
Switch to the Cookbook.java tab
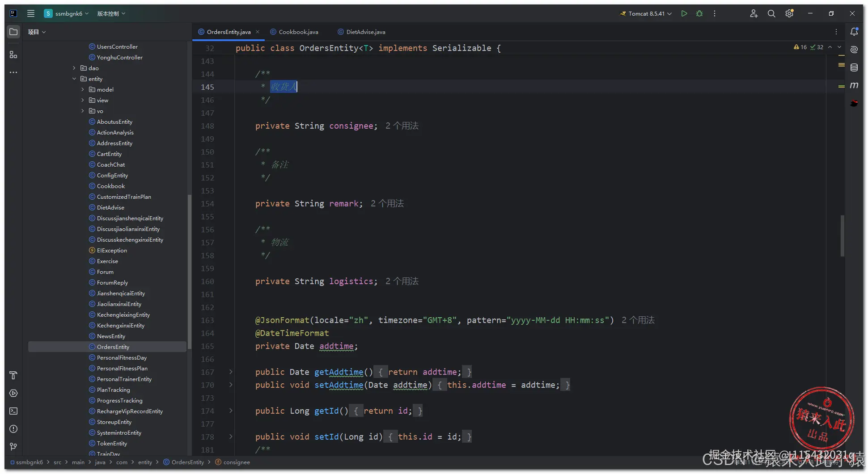pos(298,32)
